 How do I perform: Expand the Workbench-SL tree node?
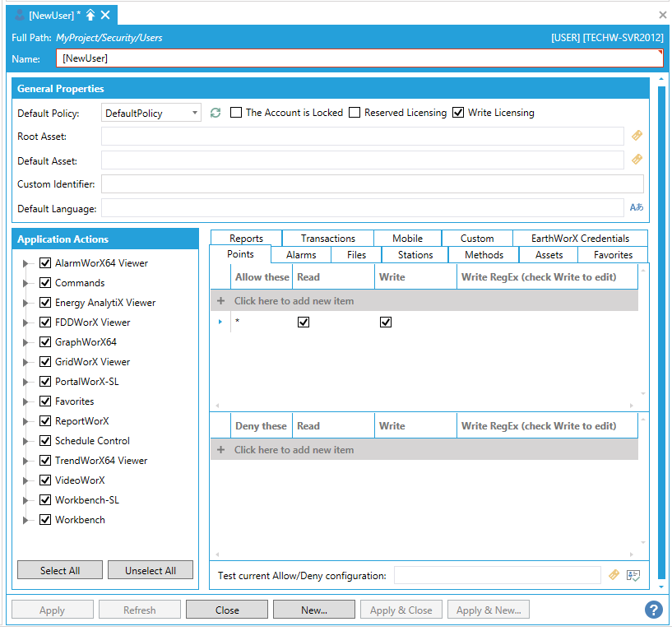coord(25,500)
